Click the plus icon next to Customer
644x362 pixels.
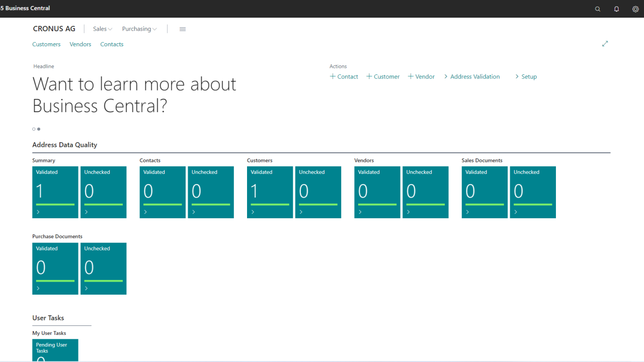[x=369, y=76]
